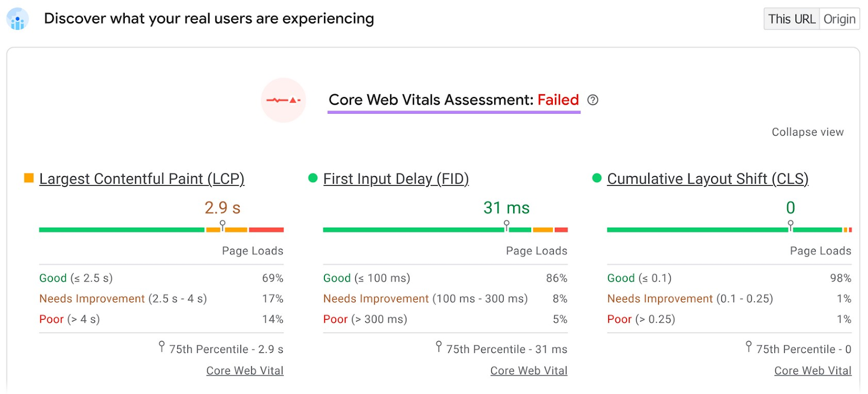Click the orange square beside LCP
The image size is (868, 394).
pyautogui.click(x=28, y=178)
